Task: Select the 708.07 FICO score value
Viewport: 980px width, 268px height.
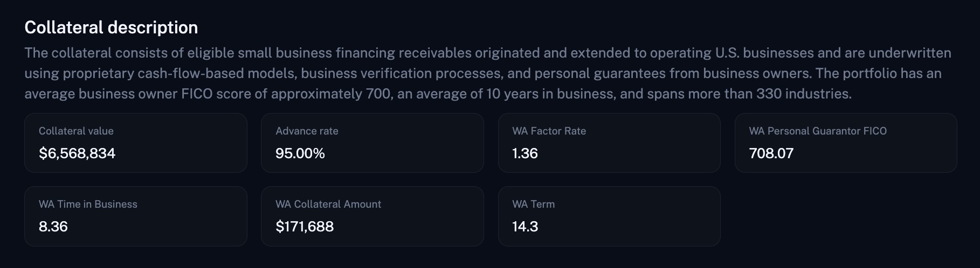Action: point(771,153)
